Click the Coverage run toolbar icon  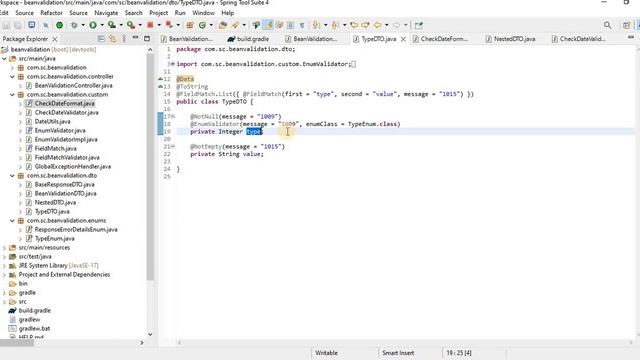point(111,25)
